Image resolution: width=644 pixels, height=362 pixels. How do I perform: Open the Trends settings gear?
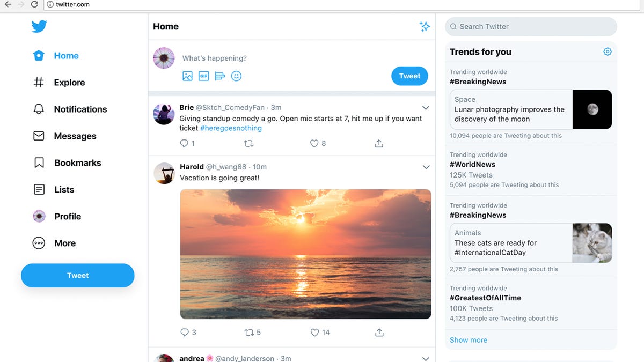click(607, 51)
